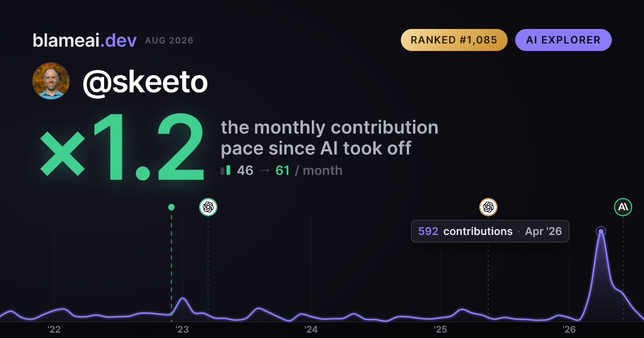
Task: Click the green 61 per month value
Action: (282, 171)
